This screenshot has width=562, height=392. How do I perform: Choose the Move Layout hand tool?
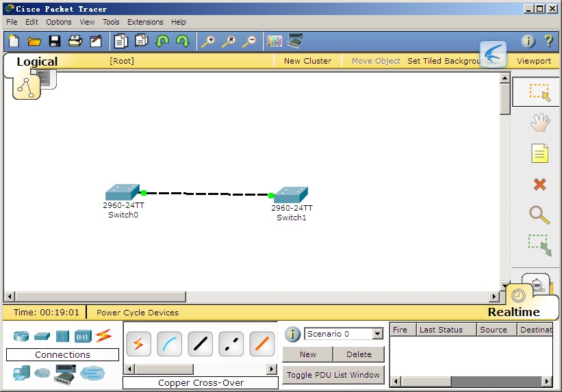click(540, 123)
